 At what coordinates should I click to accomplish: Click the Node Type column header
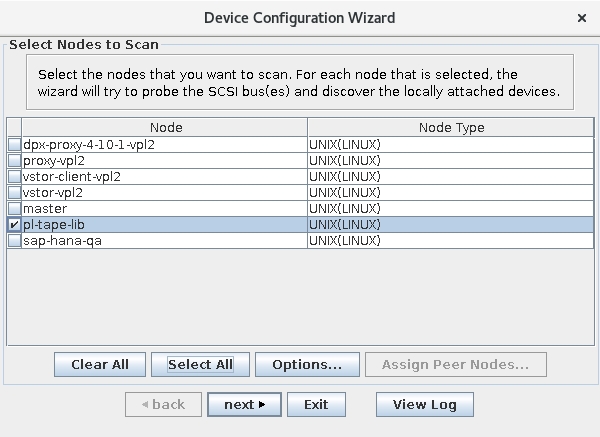click(x=450, y=128)
